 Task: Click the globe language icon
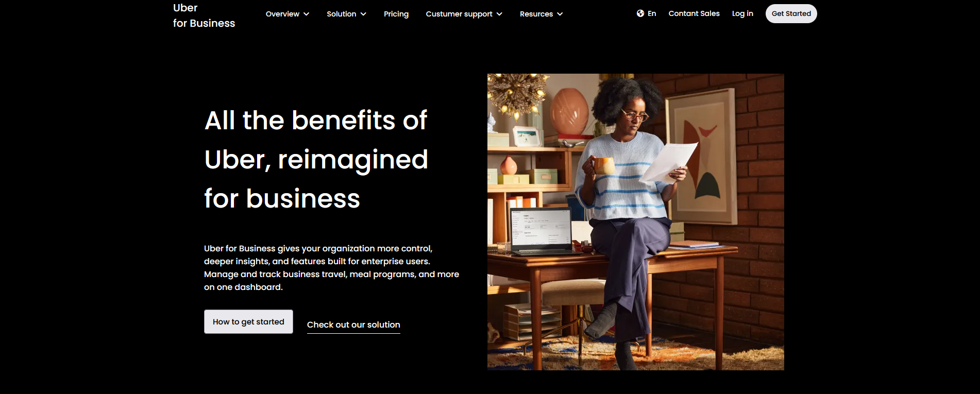pos(640,13)
